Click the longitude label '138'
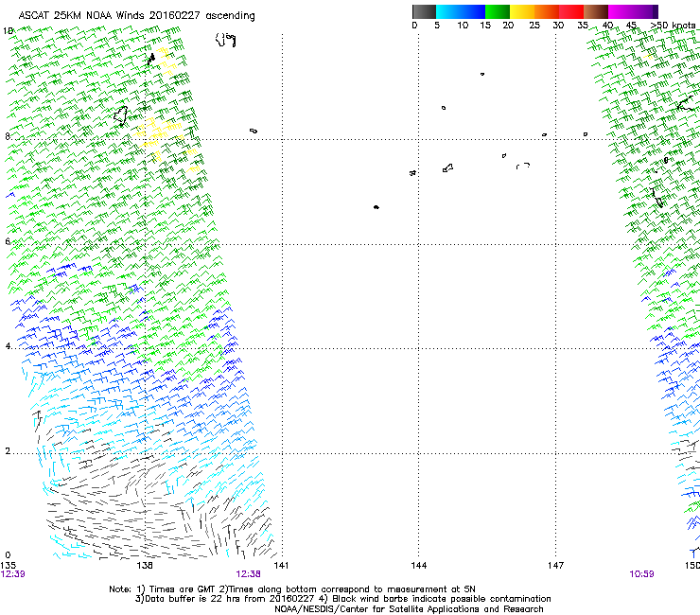 click(145, 566)
